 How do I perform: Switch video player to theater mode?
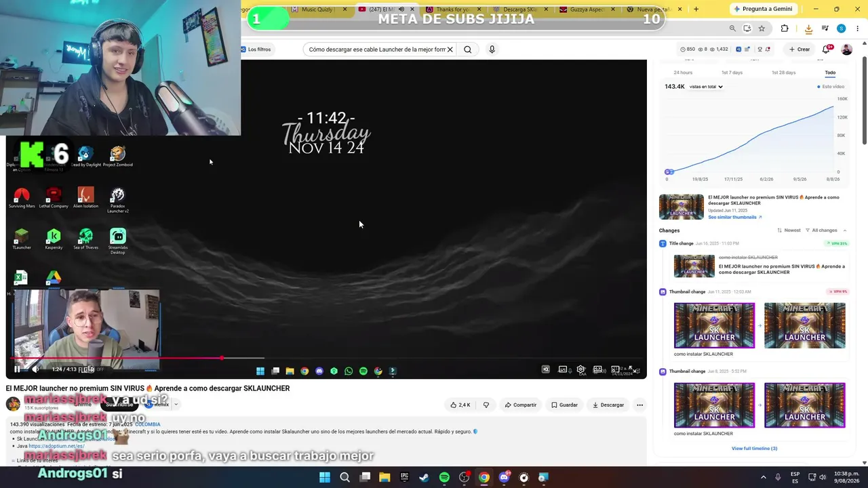(597, 369)
